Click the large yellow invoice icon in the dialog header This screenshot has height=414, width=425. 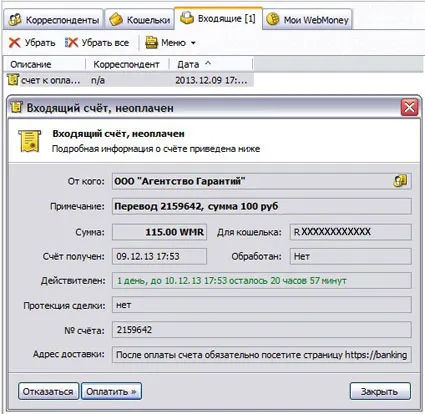click(x=30, y=141)
